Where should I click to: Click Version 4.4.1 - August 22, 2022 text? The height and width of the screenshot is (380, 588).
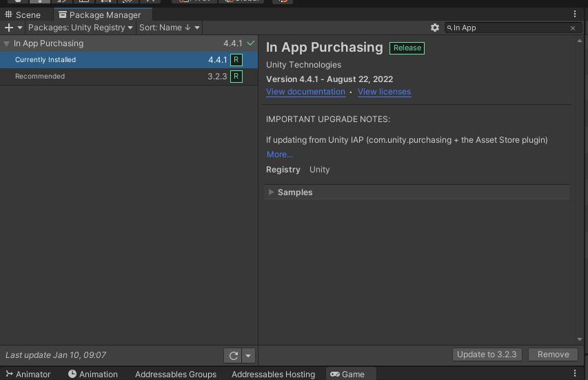(x=330, y=79)
